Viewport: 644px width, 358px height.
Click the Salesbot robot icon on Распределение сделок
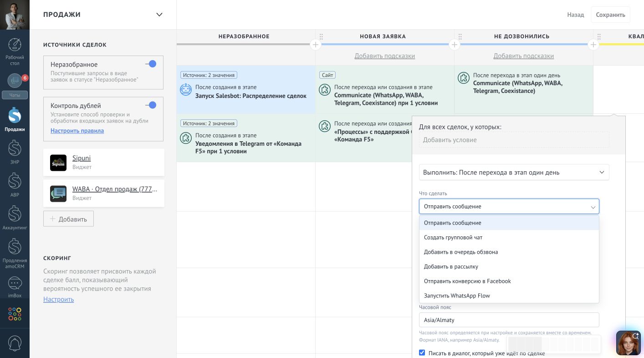click(x=186, y=89)
